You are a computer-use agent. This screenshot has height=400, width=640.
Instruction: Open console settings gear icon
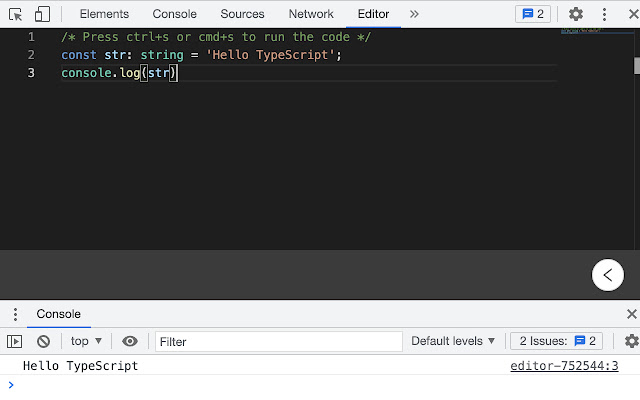(631, 341)
